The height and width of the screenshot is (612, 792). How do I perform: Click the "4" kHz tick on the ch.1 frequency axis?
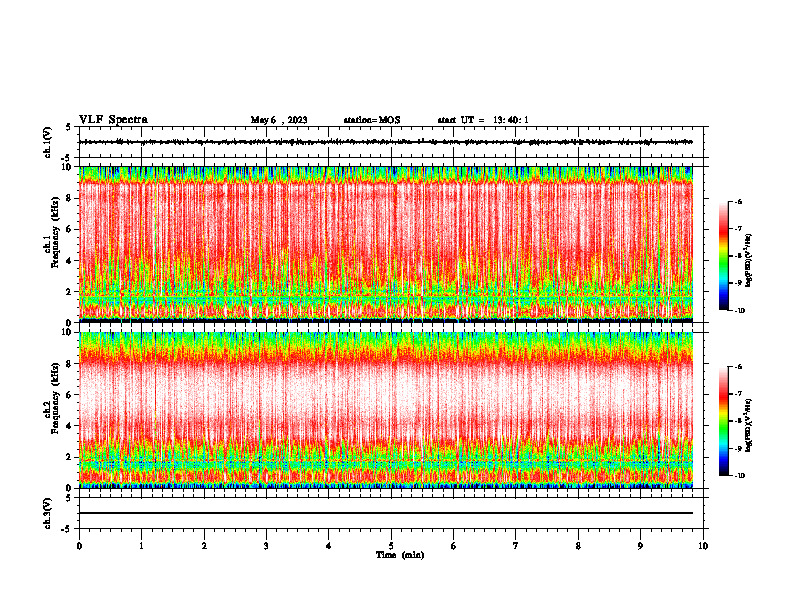tap(70, 261)
